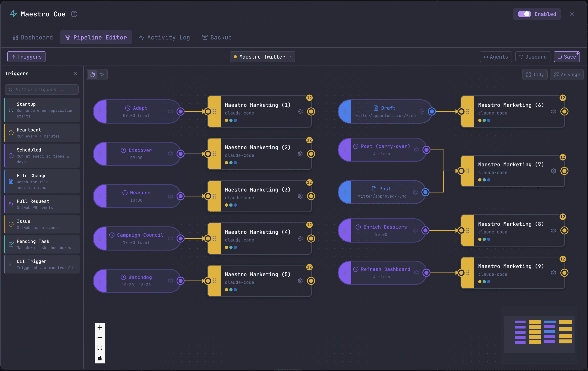Click the Agents button
588x371 pixels.
tap(496, 57)
